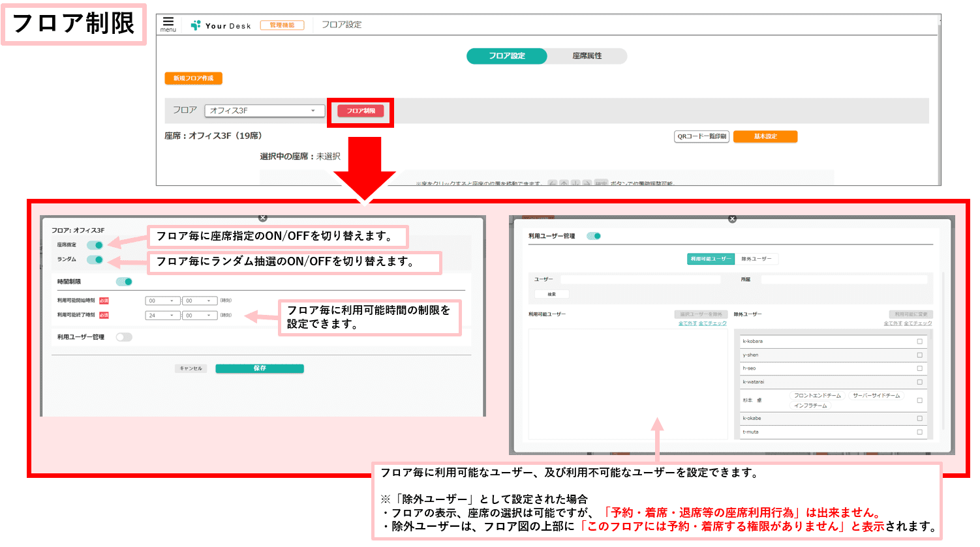Open the hamburger menu icon

pyautogui.click(x=168, y=23)
